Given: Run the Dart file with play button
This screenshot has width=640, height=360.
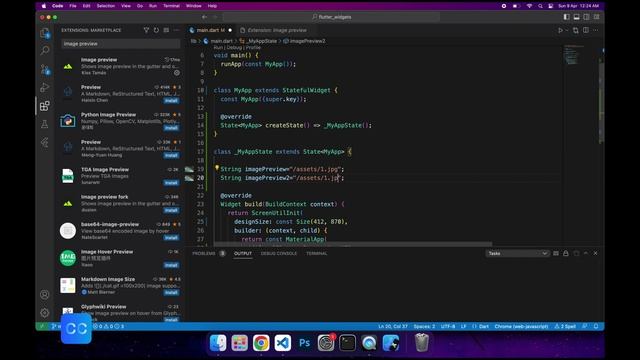Looking at the screenshot, I should 560,30.
